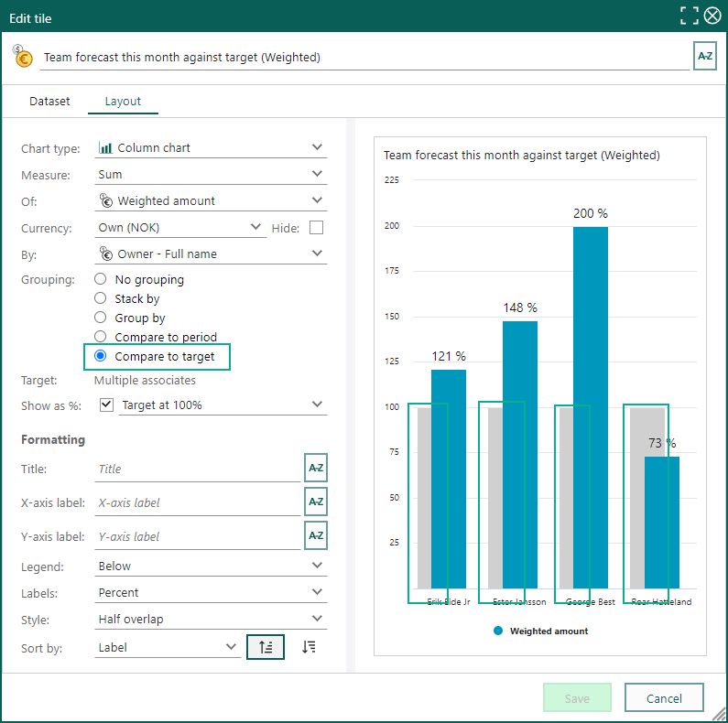Click the Multiple associates target text

pos(145,380)
